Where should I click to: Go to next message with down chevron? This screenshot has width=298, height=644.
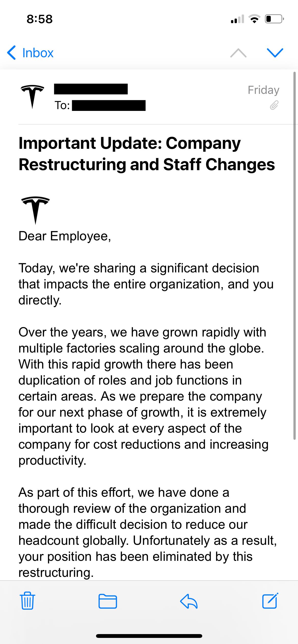coord(275,53)
